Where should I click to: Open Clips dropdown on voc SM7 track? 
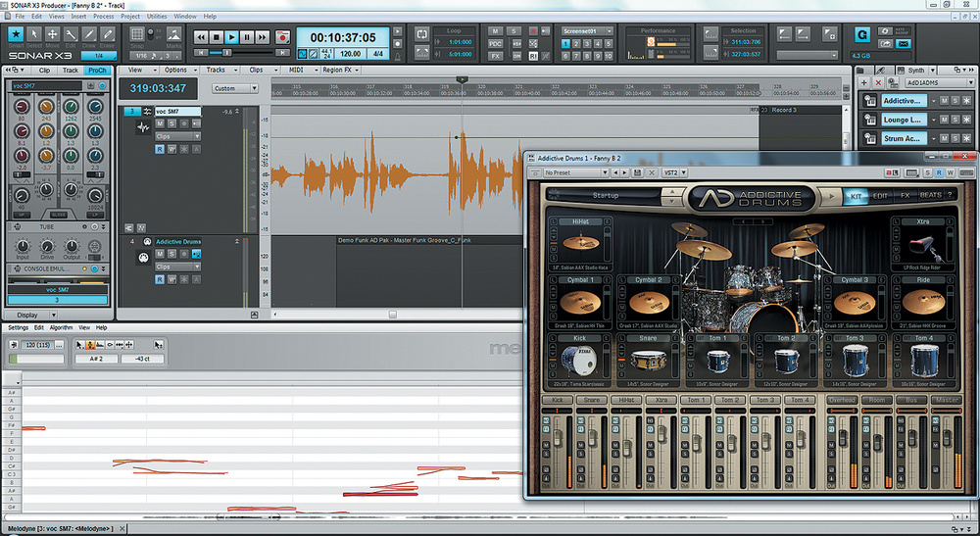177,136
